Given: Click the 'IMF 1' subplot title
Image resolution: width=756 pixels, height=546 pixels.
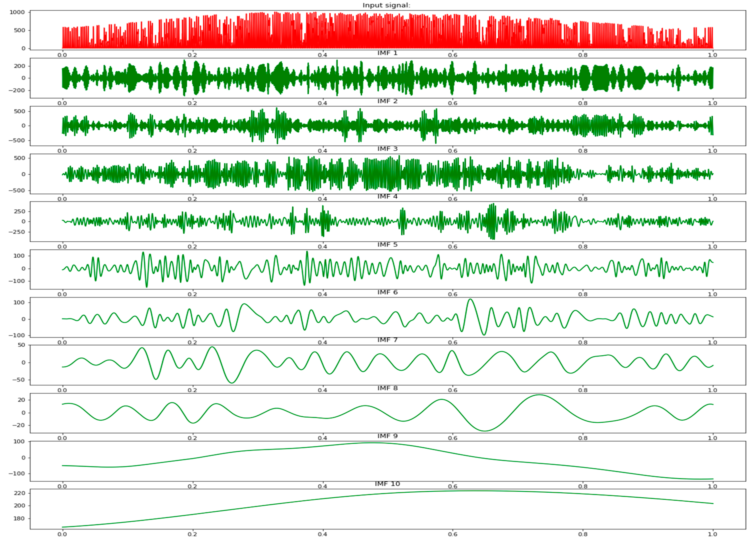Looking at the screenshot, I should point(387,53).
